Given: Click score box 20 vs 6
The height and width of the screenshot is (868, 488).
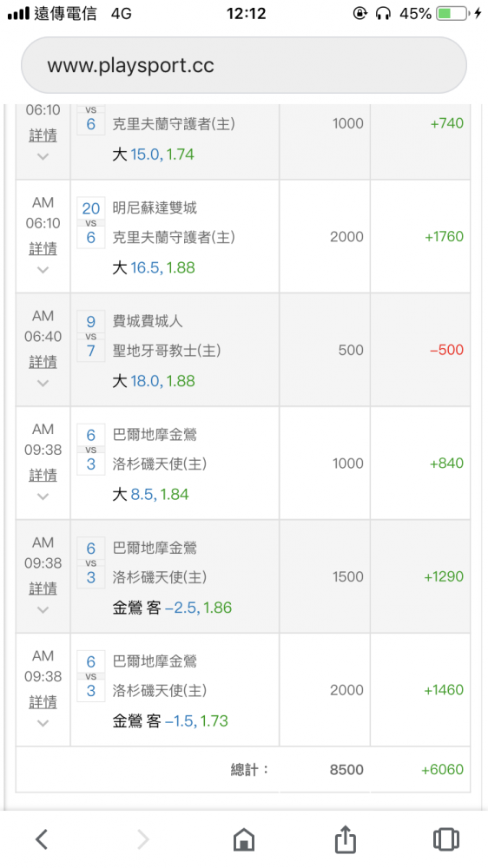Looking at the screenshot, I should click(x=91, y=223).
